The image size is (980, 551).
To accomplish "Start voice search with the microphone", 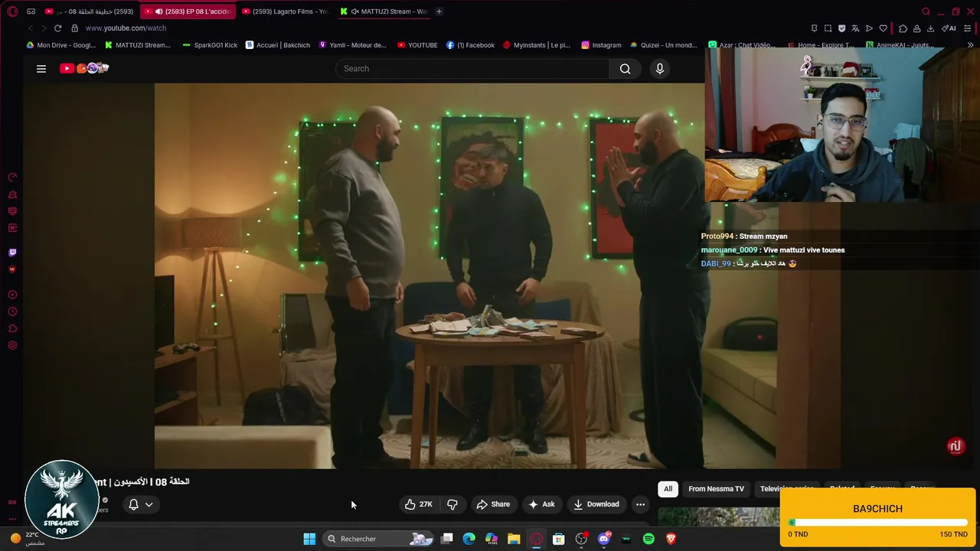I will coord(660,69).
